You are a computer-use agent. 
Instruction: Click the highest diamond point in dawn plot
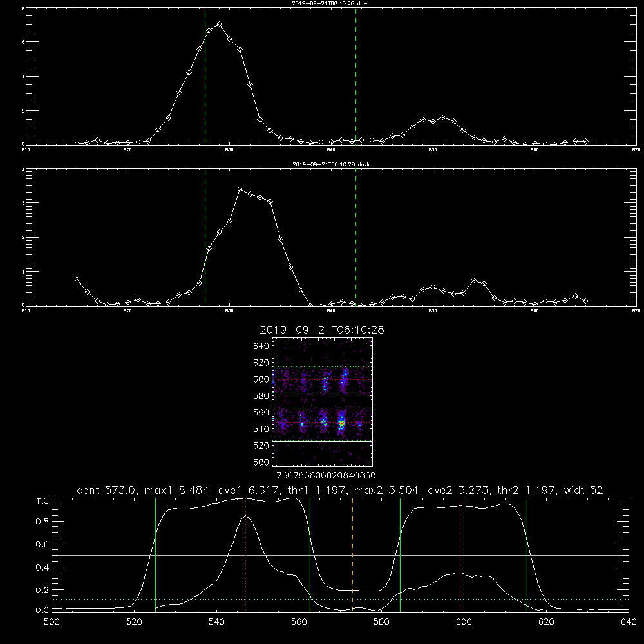[x=220, y=24]
